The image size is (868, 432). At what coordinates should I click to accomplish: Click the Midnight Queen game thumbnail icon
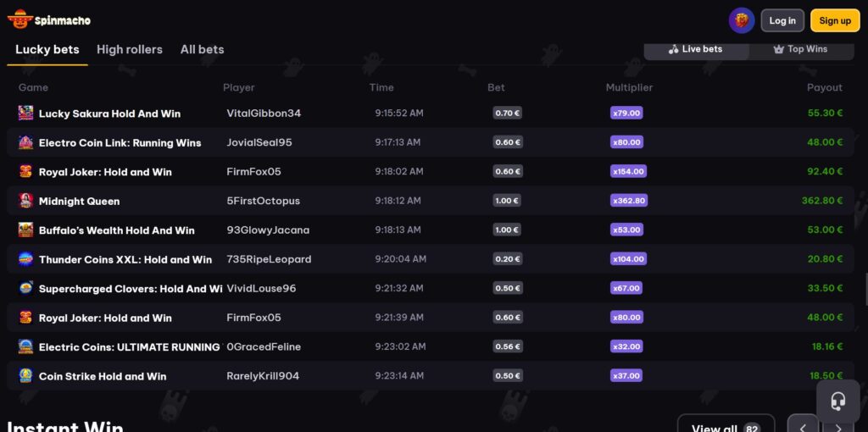click(x=25, y=201)
